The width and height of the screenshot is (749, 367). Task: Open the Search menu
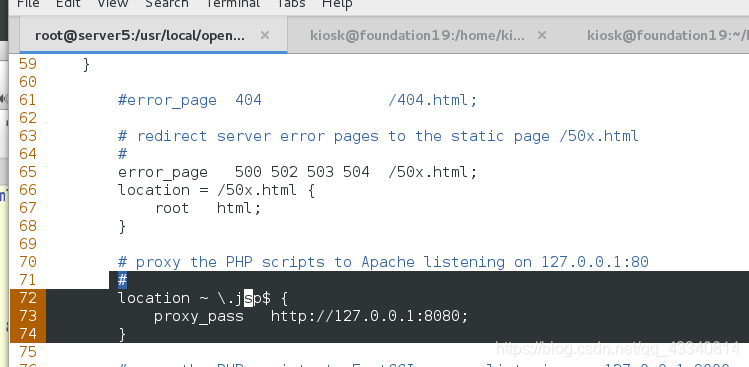[x=167, y=4]
